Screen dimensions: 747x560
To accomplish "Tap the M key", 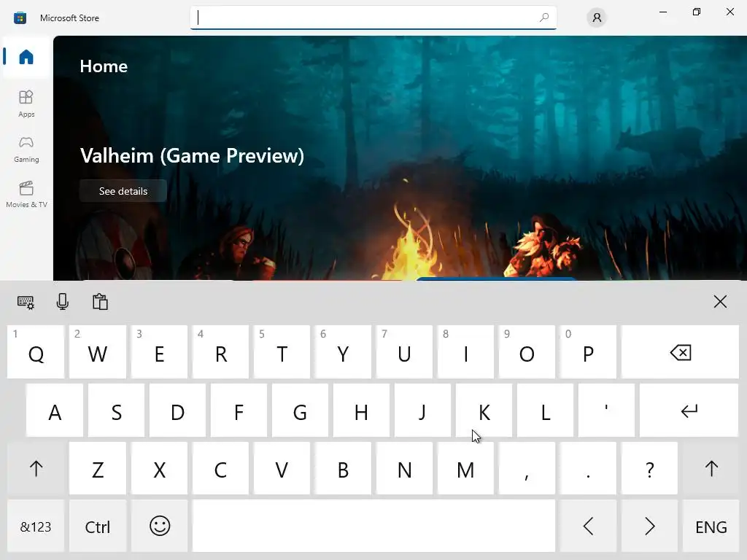I will (465, 469).
